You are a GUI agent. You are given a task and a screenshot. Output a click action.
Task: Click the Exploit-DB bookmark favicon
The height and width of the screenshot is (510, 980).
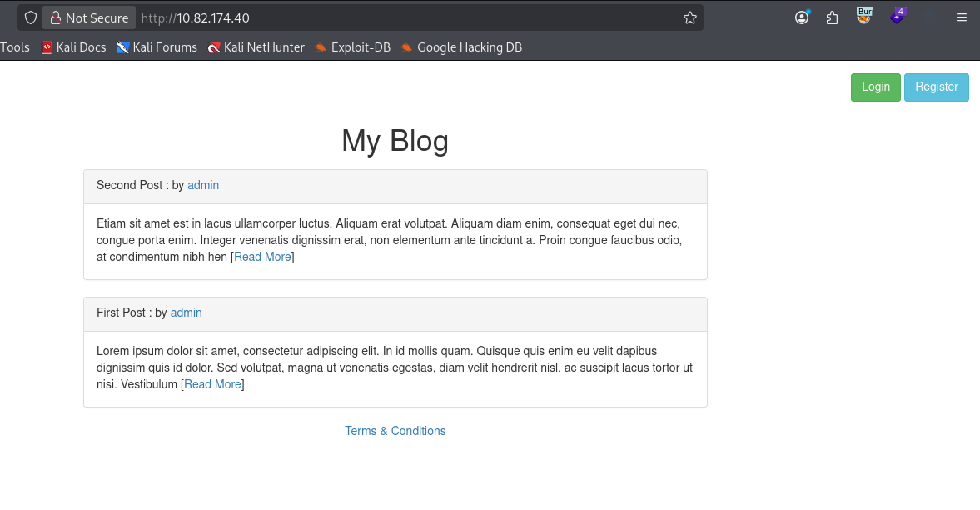(x=321, y=47)
